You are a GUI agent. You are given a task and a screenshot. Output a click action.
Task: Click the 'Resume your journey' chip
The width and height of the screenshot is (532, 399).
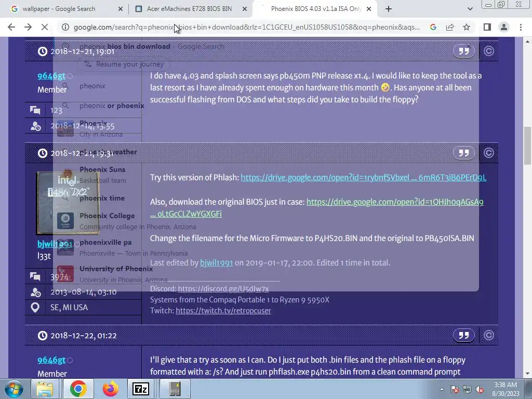point(124,64)
